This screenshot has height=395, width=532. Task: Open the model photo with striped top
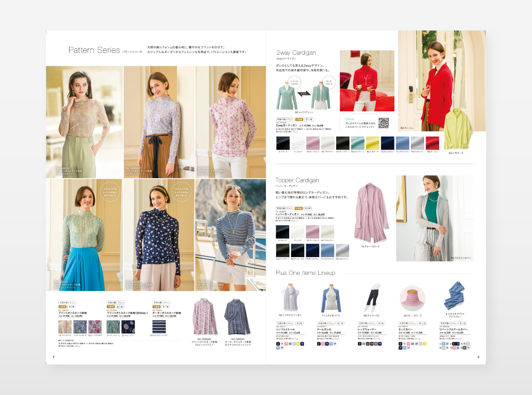(230, 235)
